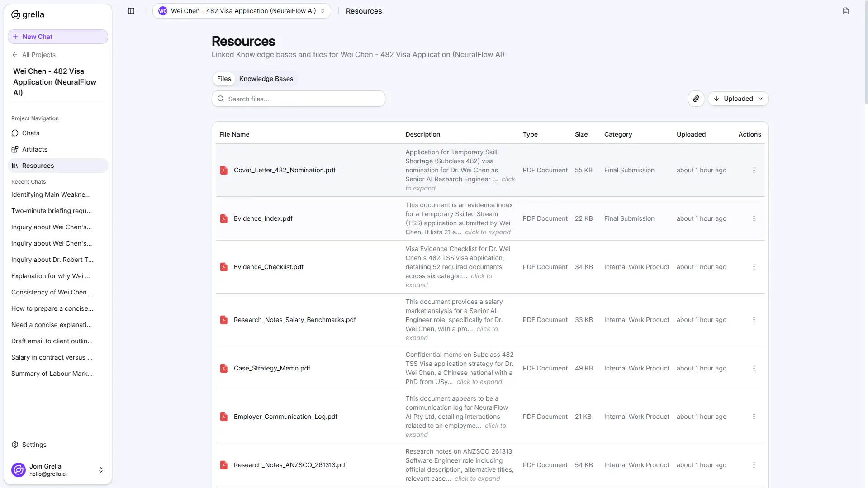
Task: Select the Files tab
Action: click(x=223, y=78)
